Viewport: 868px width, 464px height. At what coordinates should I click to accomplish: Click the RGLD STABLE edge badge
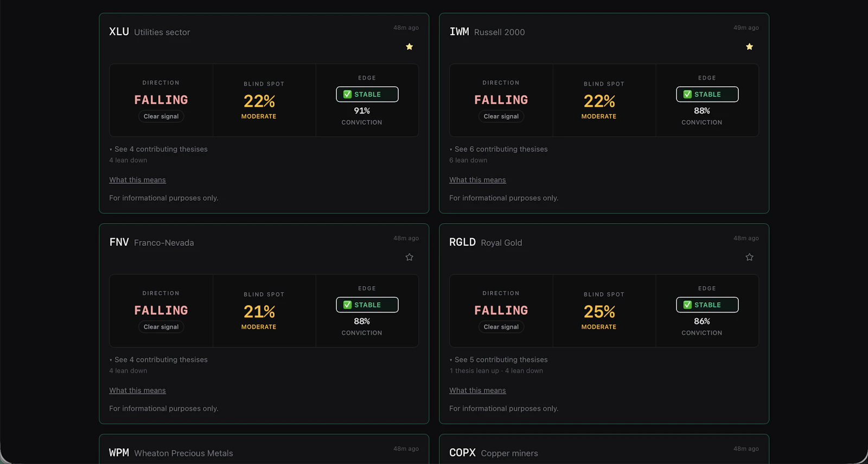(707, 305)
